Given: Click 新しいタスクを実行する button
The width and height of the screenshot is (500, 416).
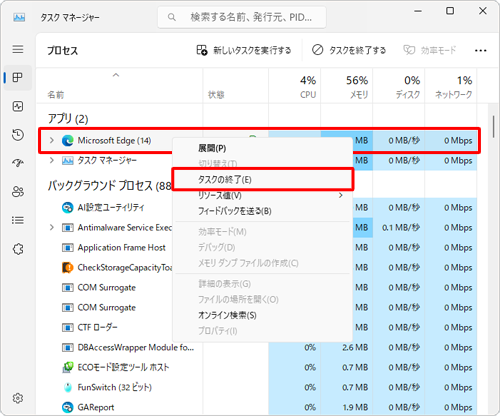Looking at the screenshot, I should [244, 50].
